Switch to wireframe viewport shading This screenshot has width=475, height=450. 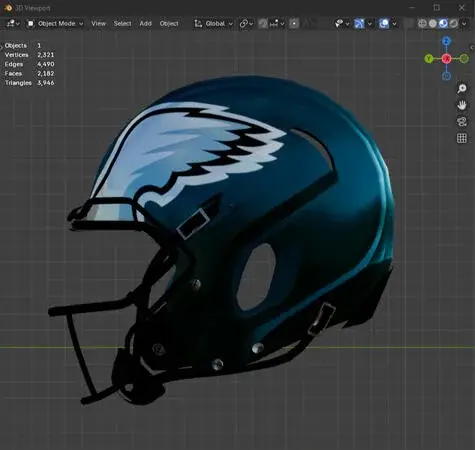422,23
